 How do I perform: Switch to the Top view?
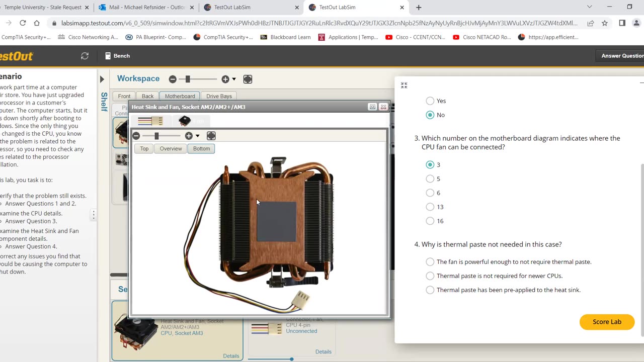144,148
